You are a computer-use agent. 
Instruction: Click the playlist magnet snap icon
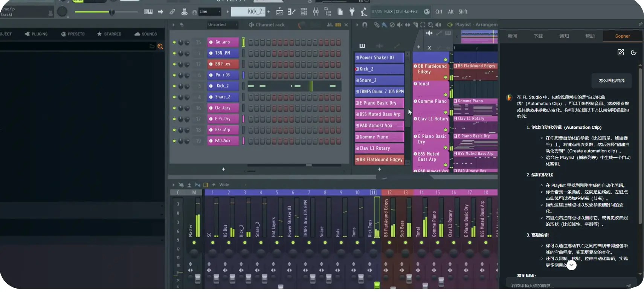coord(365,25)
